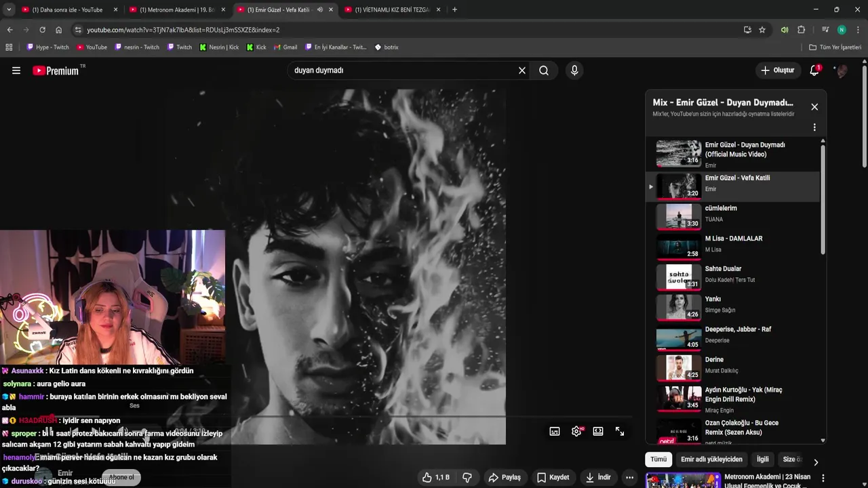The width and height of the screenshot is (868, 488).
Task: Click the browser address bar URL
Action: 183,30
